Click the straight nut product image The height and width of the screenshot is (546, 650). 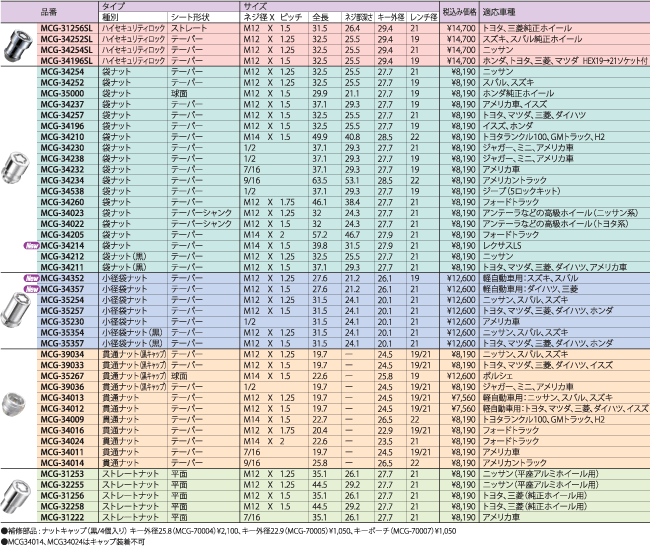pos(16,496)
